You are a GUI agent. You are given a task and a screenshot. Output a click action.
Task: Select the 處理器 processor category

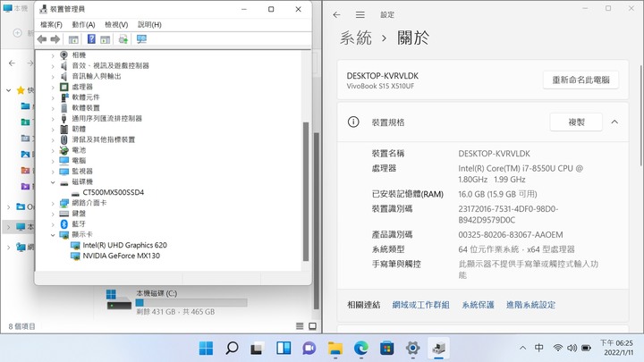[x=82, y=87]
